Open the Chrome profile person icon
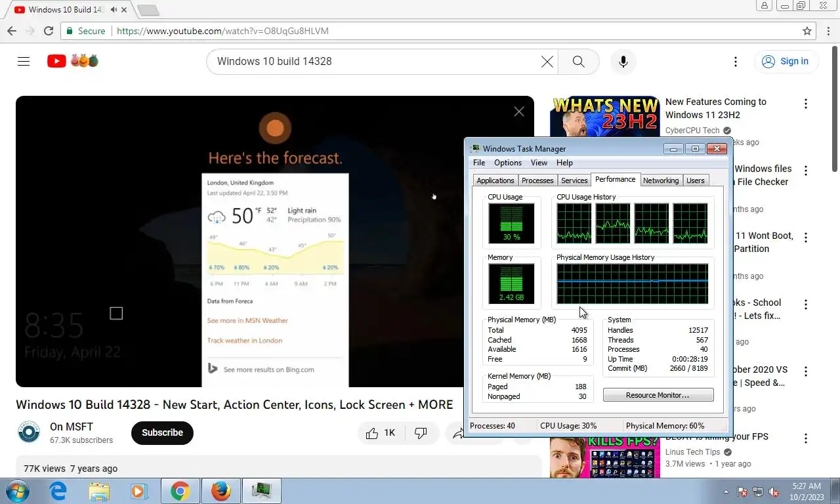Screen dimensions: 840x504 (764, 6)
